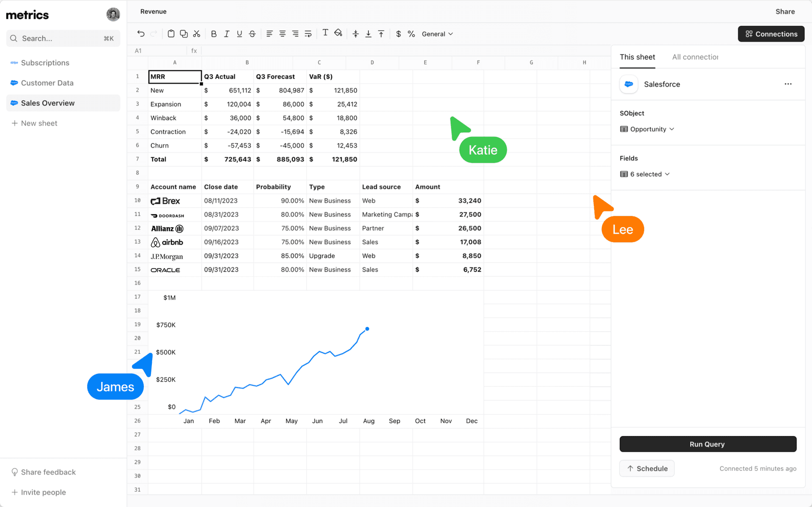Select the This sheet tab
Image resolution: width=812 pixels, height=507 pixels.
point(637,57)
